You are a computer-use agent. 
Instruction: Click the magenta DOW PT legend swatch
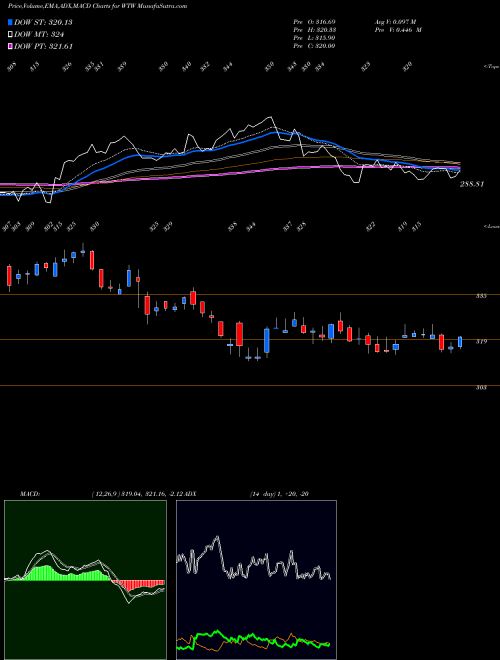[x=10, y=46]
